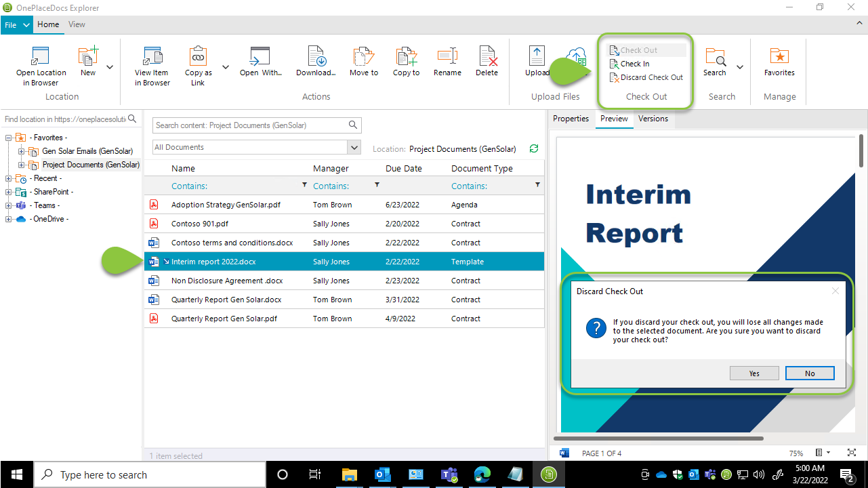Expand the Recent tree node

click(x=9, y=178)
